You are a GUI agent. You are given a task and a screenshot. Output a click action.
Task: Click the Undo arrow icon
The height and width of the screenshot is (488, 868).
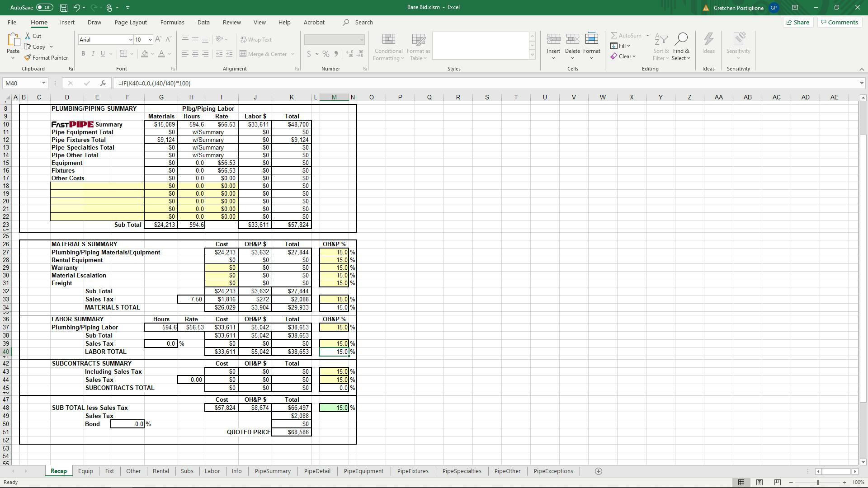pyautogui.click(x=77, y=8)
